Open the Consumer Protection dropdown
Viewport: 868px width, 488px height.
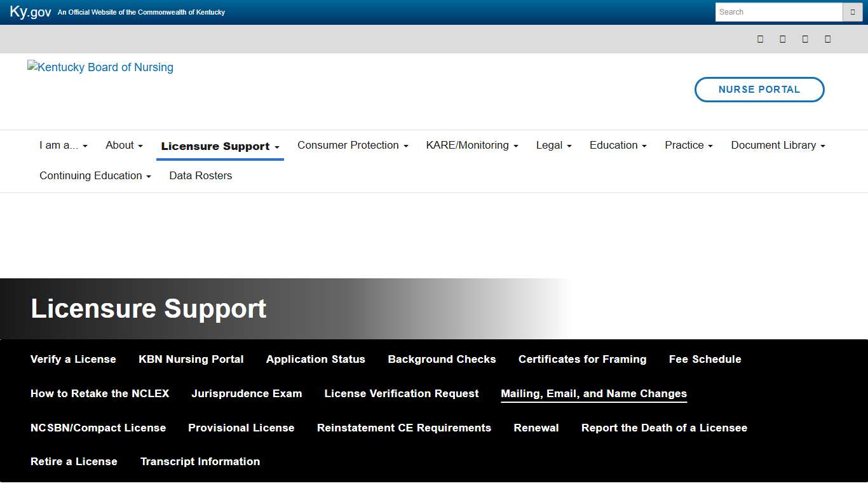(352, 146)
